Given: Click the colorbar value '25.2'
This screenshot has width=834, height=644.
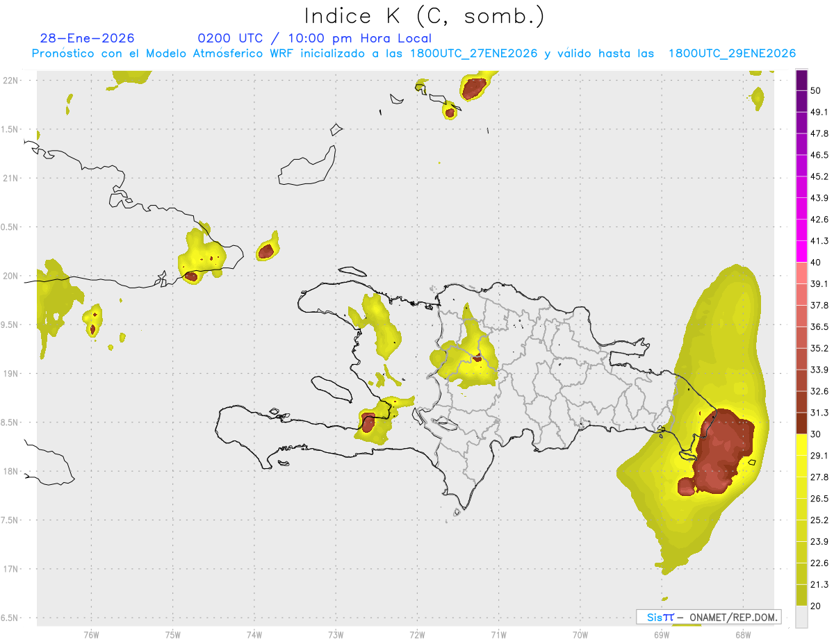Looking at the screenshot, I should point(819,520).
